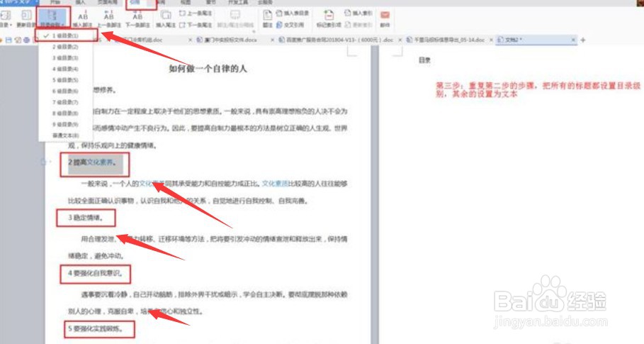644x344 pixels.
Task: Click the blue 文化素质 hyperlink in paragraph
Action: click(x=275, y=183)
